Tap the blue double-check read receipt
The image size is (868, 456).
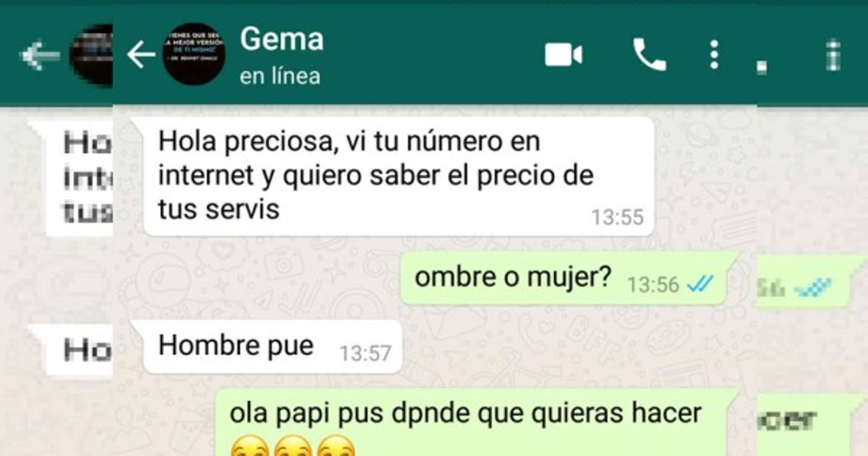700,285
